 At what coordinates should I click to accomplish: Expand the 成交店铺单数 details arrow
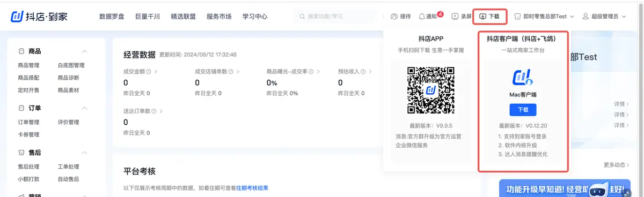237,71
